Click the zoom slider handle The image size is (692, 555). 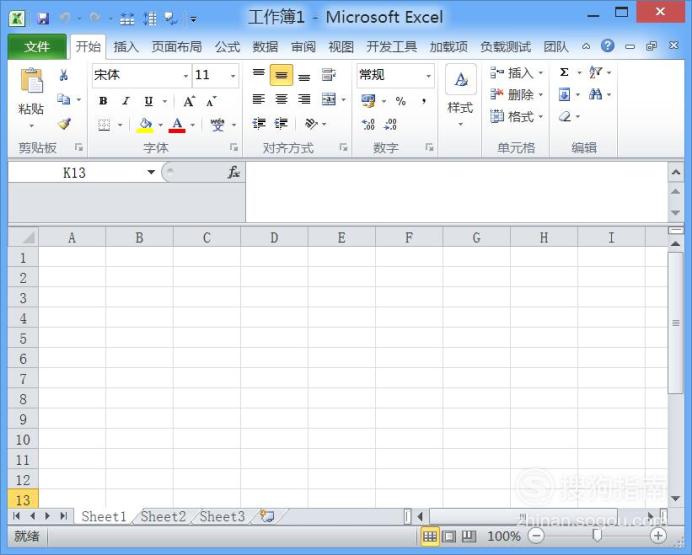coord(597,536)
